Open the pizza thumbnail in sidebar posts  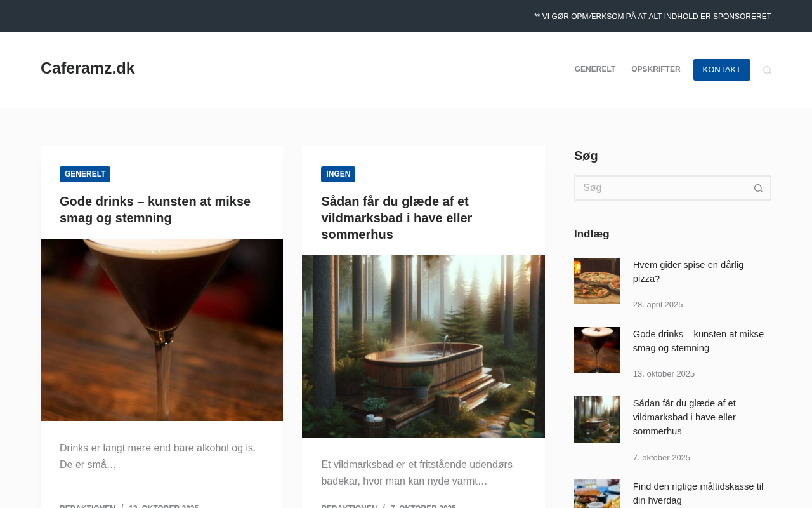(597, 281)
